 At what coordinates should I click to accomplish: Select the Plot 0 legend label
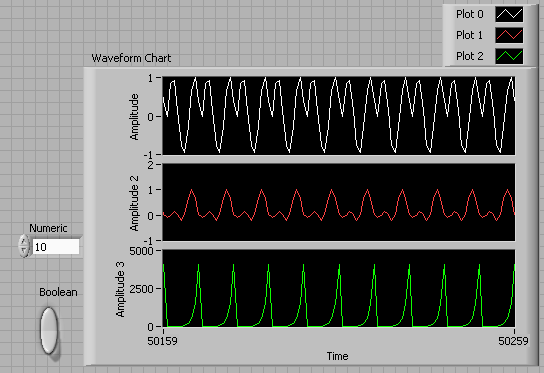469,14
